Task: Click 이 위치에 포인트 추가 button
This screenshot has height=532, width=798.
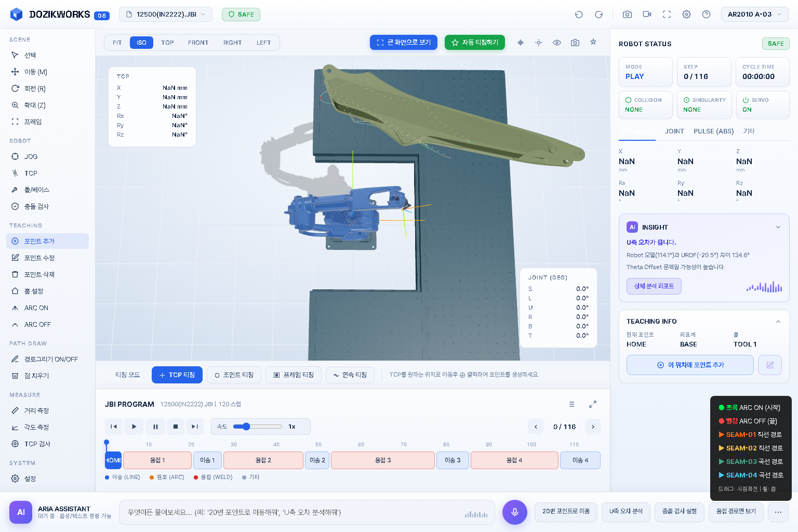Action: pos(690,365)
